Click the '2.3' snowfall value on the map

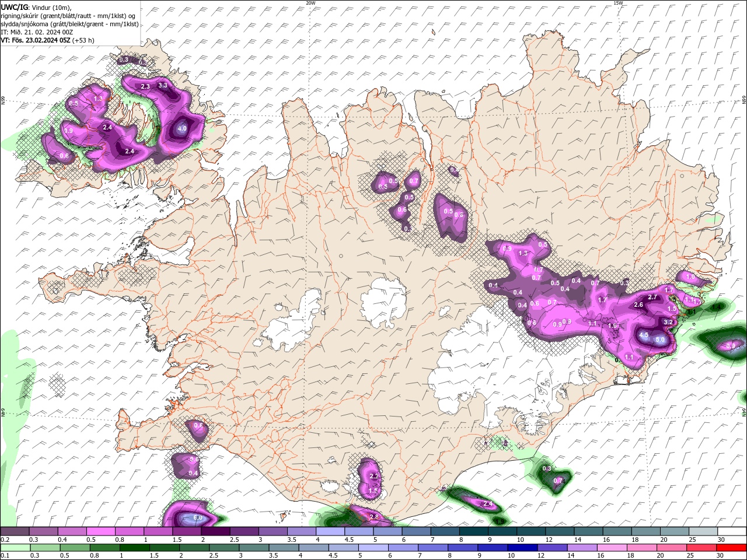pyautogui.click(x=146, y=86)
